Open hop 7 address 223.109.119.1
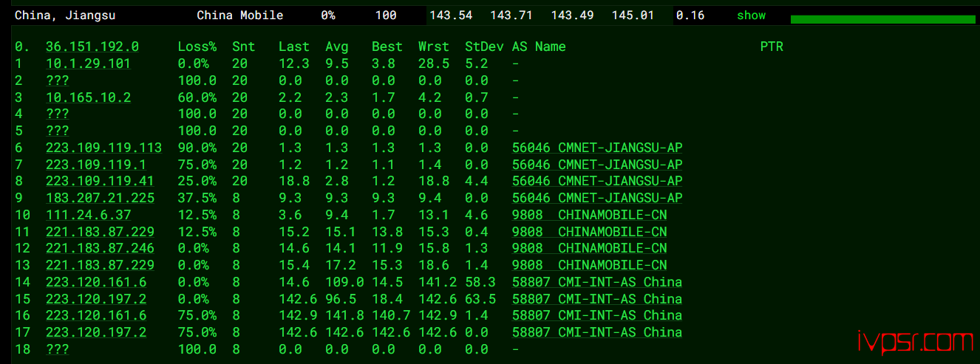Viewport: 980px width, 364px height. [95, 165]
